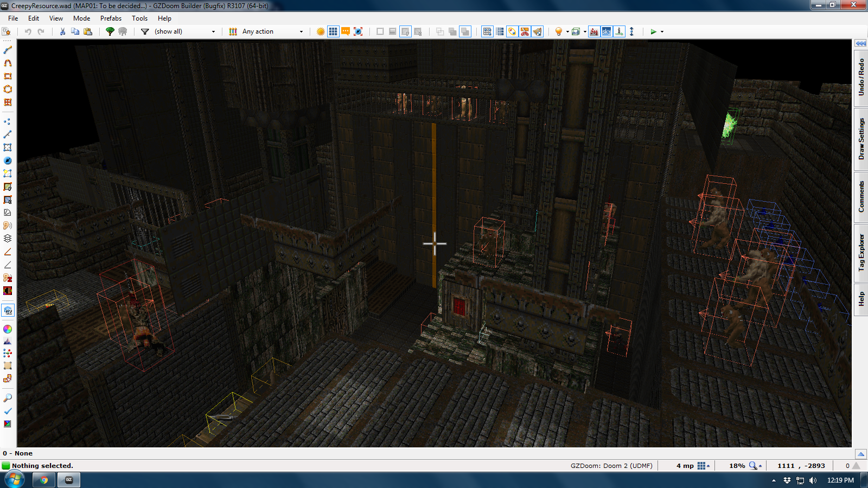This screenshot has height=488, width=868.
Task: Click the green tree Insert Prefab icon
Action: point(110,31)
